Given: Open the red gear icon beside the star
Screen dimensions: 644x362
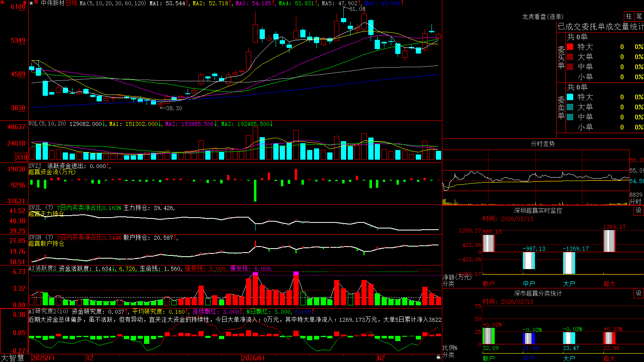Looking at the screenshot, I should coord(36,3).
